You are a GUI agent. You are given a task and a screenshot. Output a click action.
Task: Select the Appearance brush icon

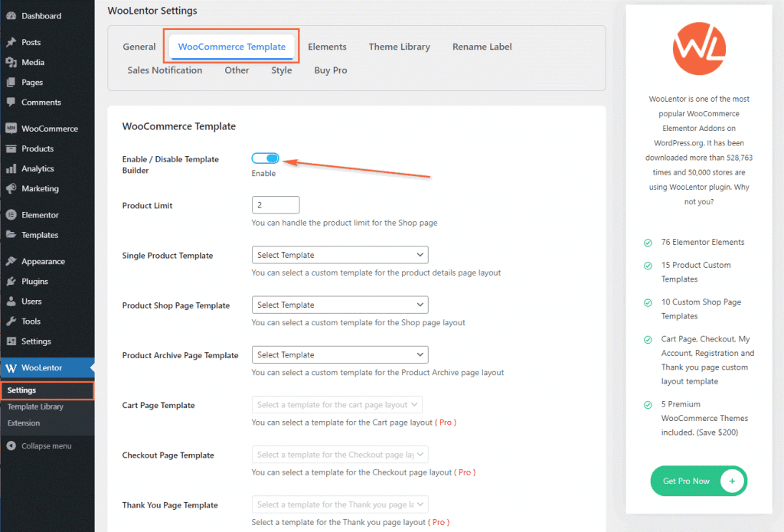14,261
